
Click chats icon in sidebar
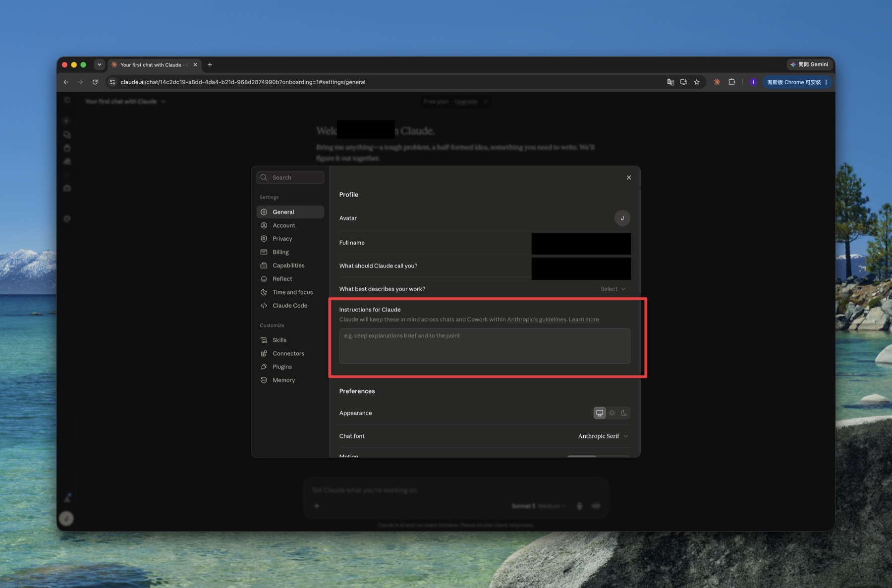[x=67, y=135]
